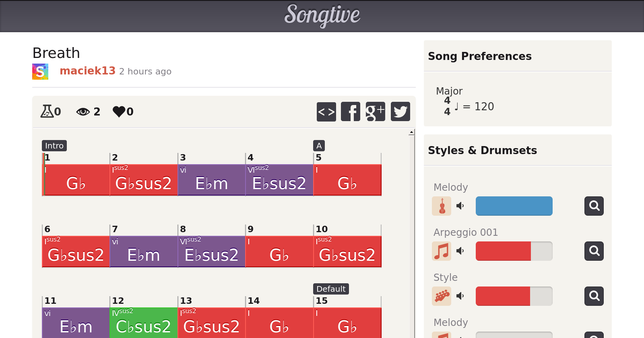Share song on Facebook
Viewport: 644px width, 338px height.
[351, 111]
